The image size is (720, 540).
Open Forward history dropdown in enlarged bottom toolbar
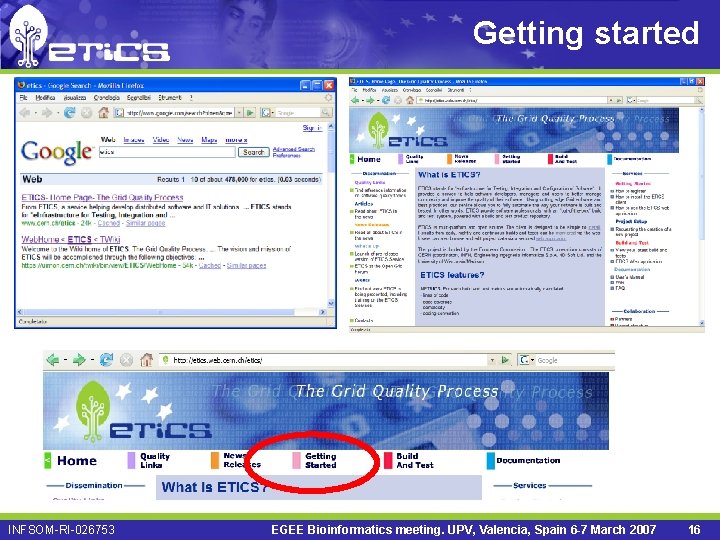tap(92, 360)
